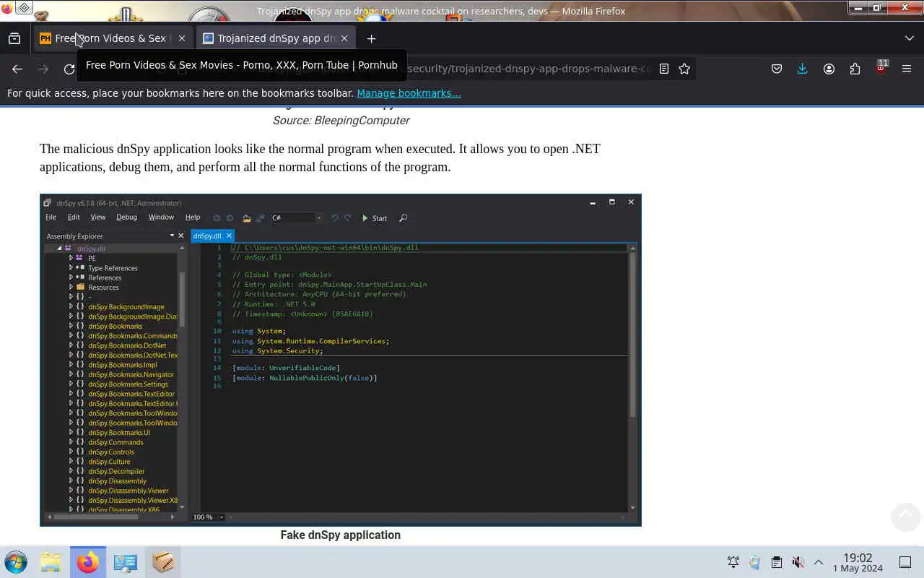924x578 pixels.
Task: Open uBlock extension with badge 11
Action: click(x=881, y=68)
